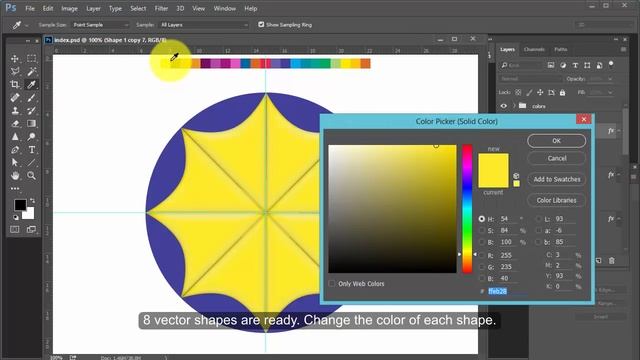Reset default foreground and background colors

point(16,217)
